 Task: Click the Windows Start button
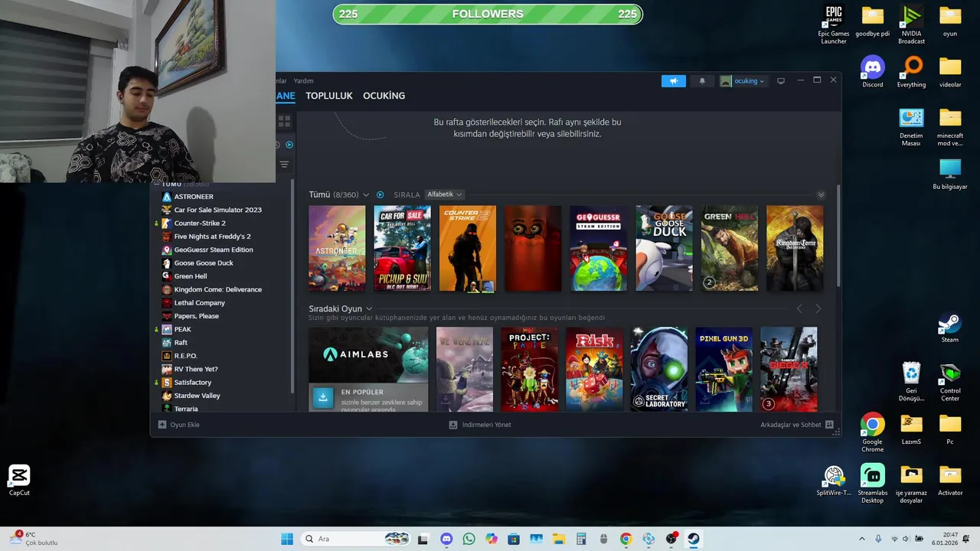[287, 539]
